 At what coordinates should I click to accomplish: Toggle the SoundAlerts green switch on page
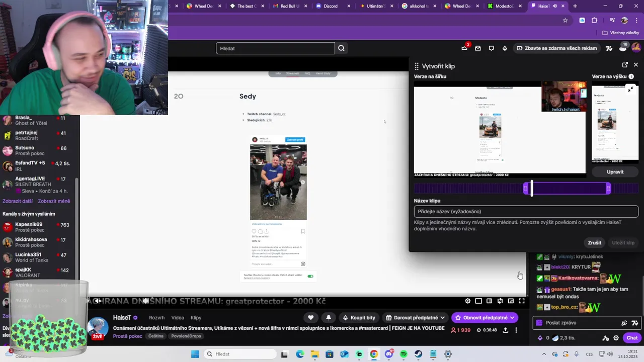tap(310, 276)
